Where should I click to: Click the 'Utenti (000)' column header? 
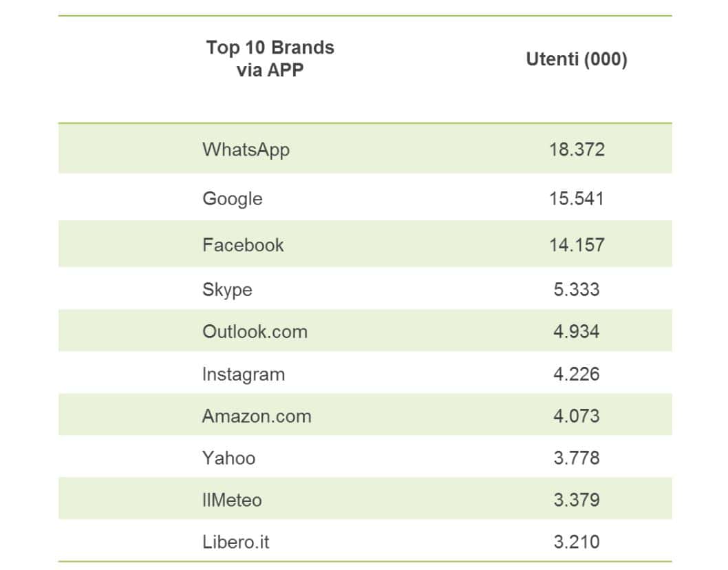pyautogui.click(x=577, y=60)
